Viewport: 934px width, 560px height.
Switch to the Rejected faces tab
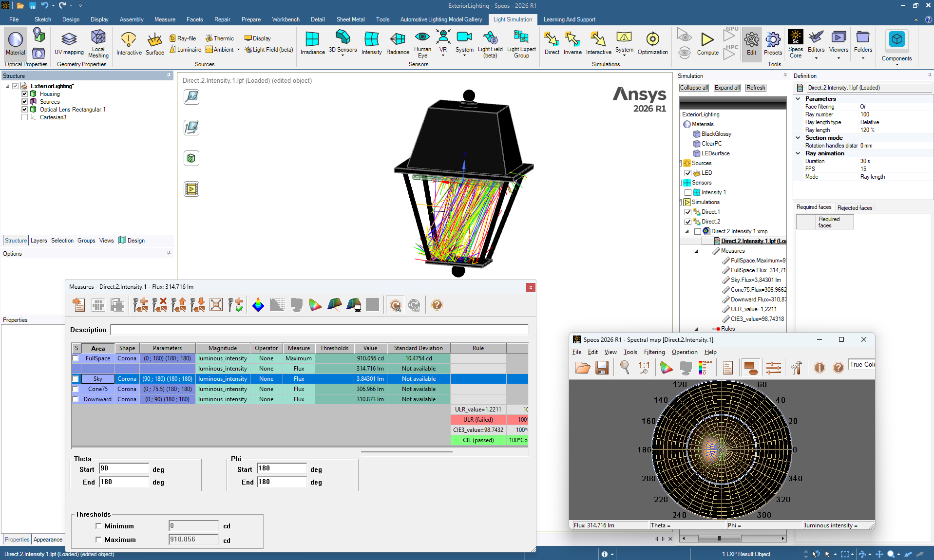coord(855,208)
